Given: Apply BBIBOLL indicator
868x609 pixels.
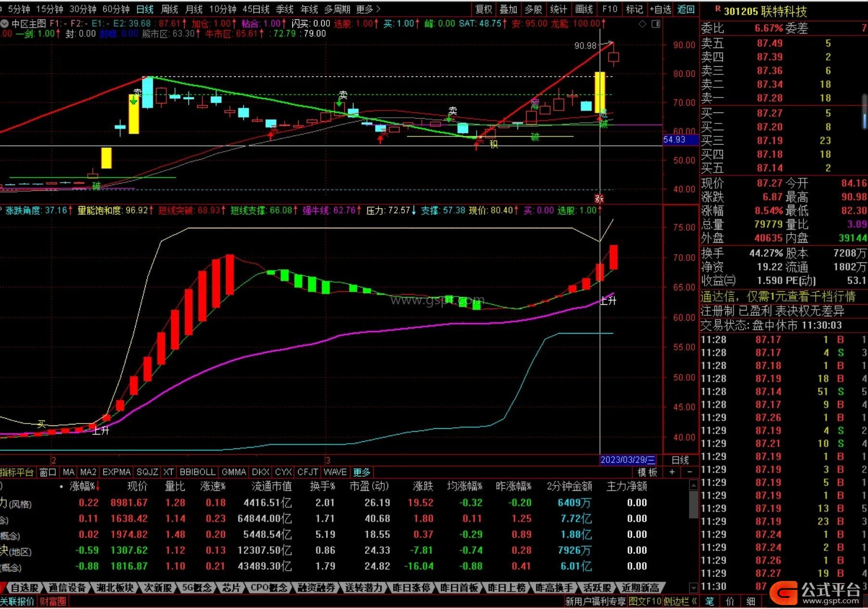Looking at the screenshot, I should point(197,472).
